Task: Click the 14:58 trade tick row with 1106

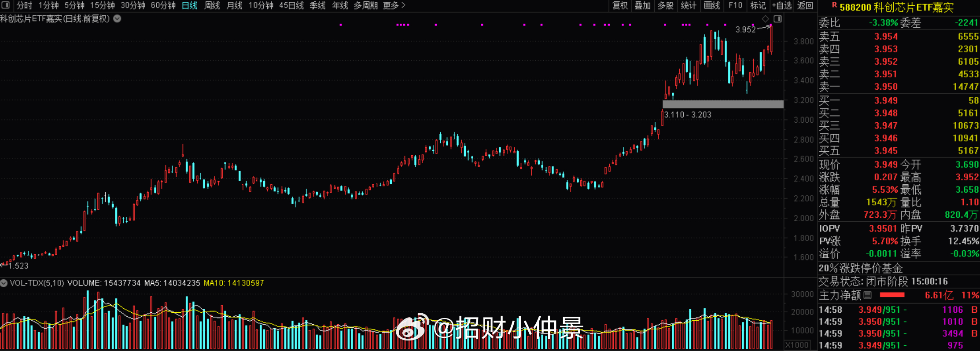Action: (899, 310)
